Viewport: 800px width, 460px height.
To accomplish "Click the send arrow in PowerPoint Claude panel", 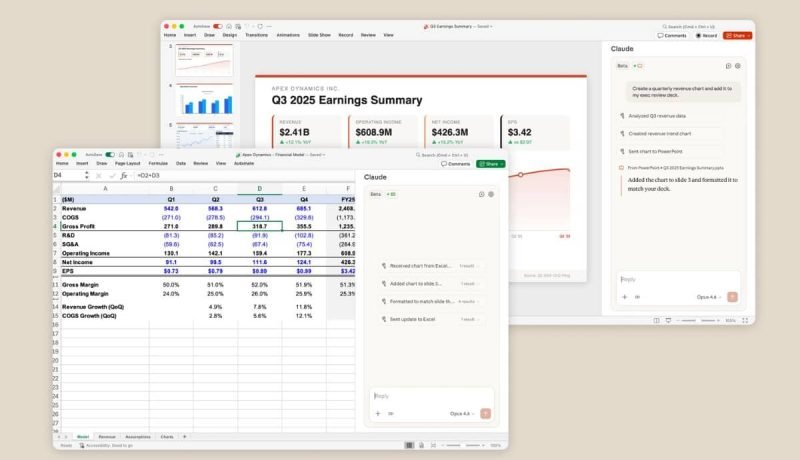I will click(x=732, y=297).
